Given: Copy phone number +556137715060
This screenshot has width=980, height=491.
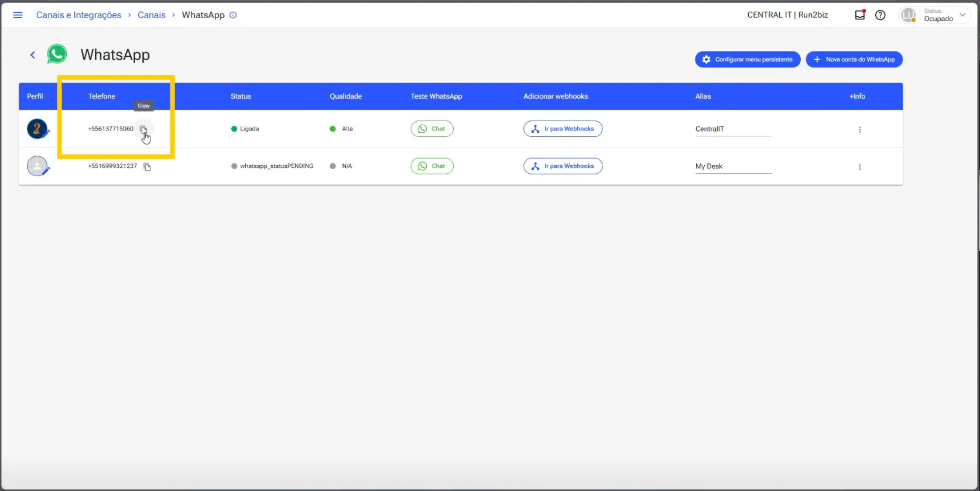Looking at the screenshot, I should pyautogui.click(x=143, y=129).
